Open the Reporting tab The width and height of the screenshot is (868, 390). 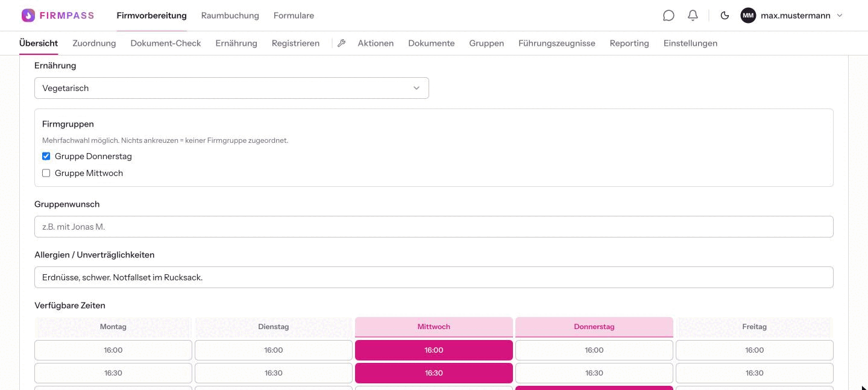pyautogui.click(x=629, y=43)
